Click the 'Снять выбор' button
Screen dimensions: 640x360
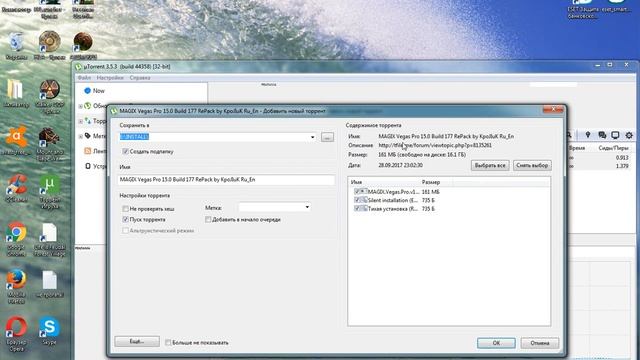(532, 165)
